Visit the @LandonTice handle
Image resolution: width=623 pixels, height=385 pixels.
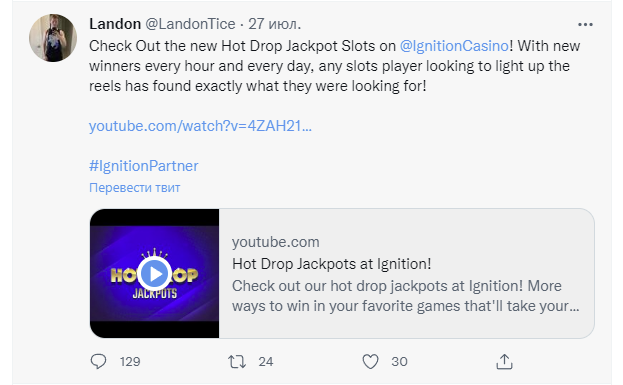(x=190, y=24)
